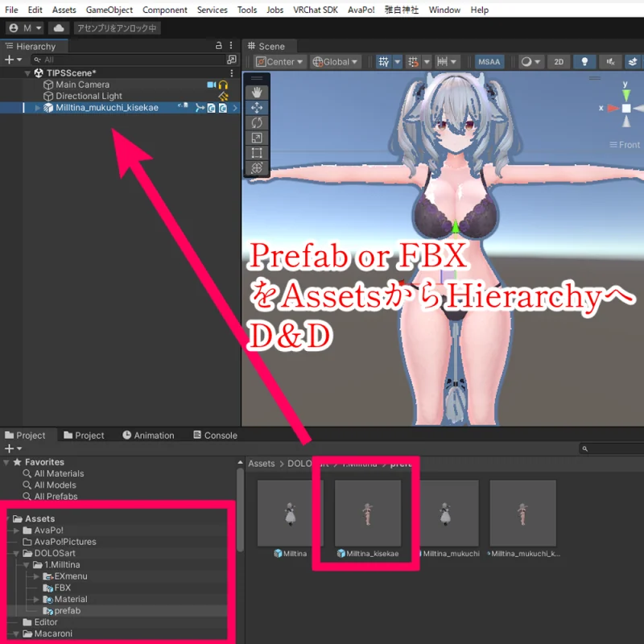
Task: Open the snap increment dropdown arrow
Action: click(x=427, y=62)
